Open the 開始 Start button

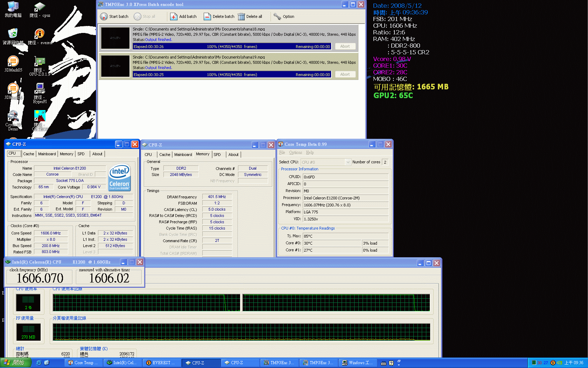click(16, 363)
